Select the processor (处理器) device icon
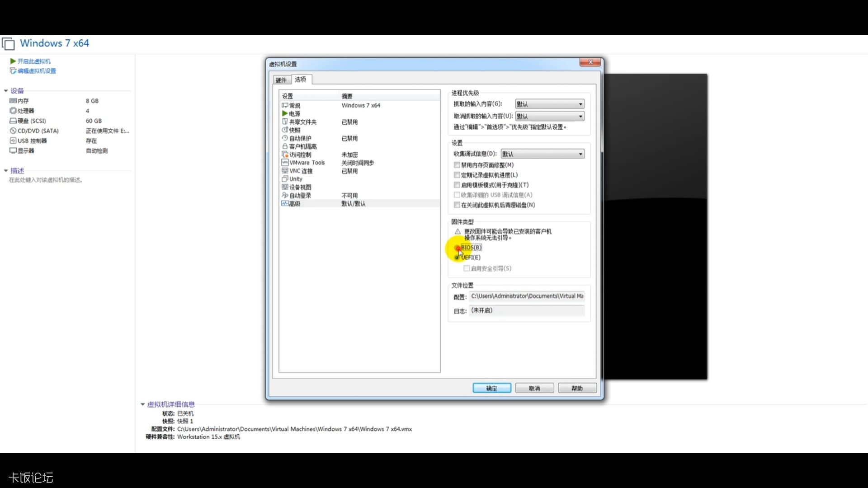The height and width of the screenshot is (488, 868). point(13,111)
